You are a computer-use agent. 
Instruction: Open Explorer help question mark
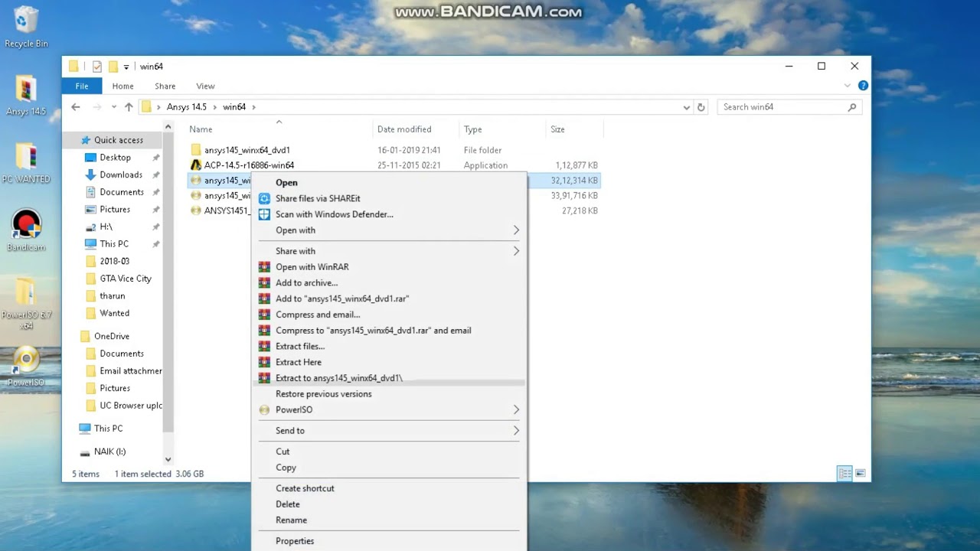[863, 86]
